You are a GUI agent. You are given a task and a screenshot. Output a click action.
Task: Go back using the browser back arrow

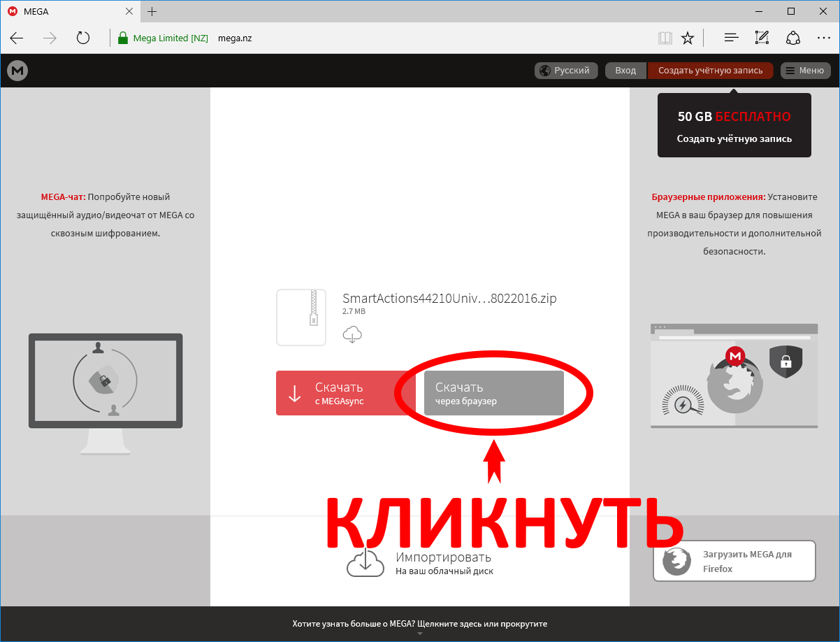coord(17,38)
